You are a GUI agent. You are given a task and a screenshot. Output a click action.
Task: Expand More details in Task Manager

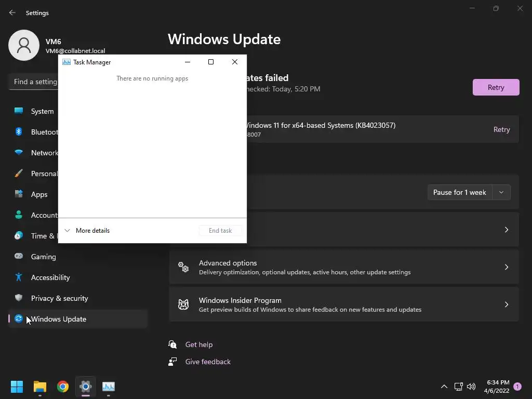pyautogui.click(x=87, y=230)
